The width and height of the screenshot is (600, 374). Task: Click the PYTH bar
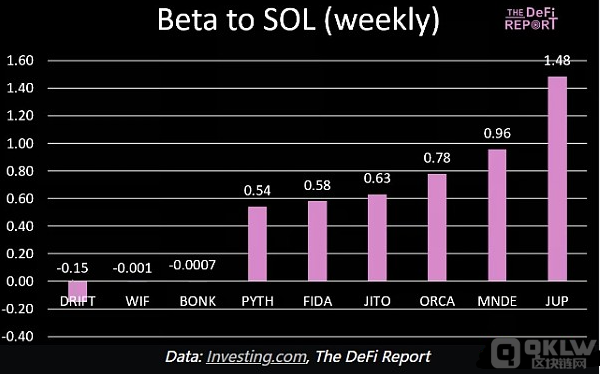(258, 244)
